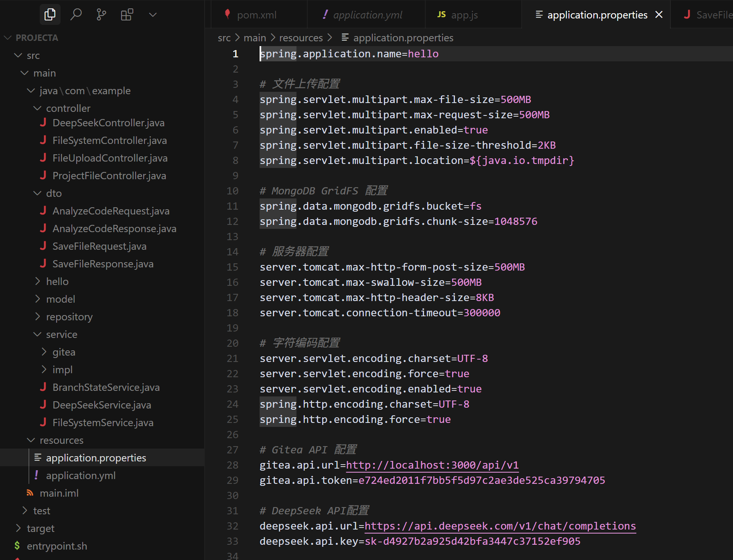Collapse the src folder

(x=18, y=55)
